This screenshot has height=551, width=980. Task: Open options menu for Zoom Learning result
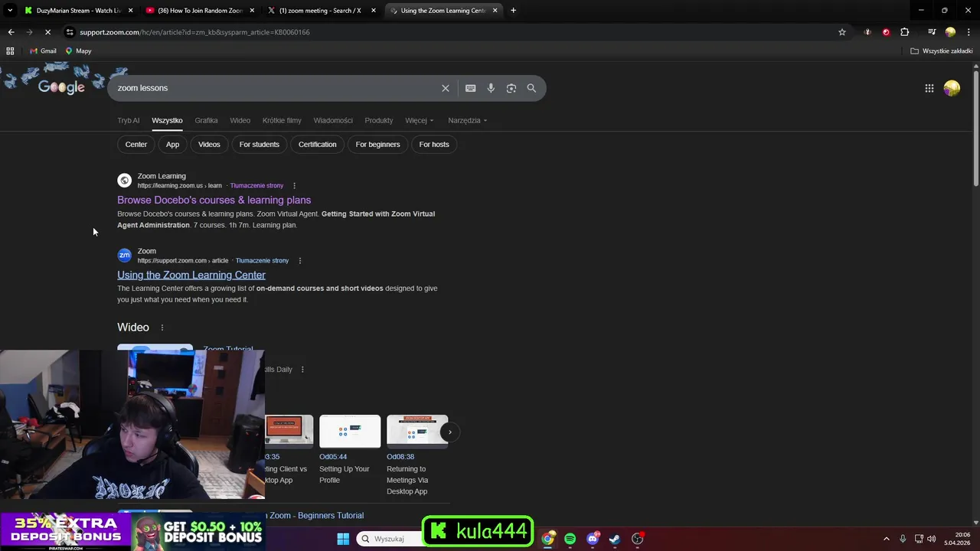pos(294,186)
